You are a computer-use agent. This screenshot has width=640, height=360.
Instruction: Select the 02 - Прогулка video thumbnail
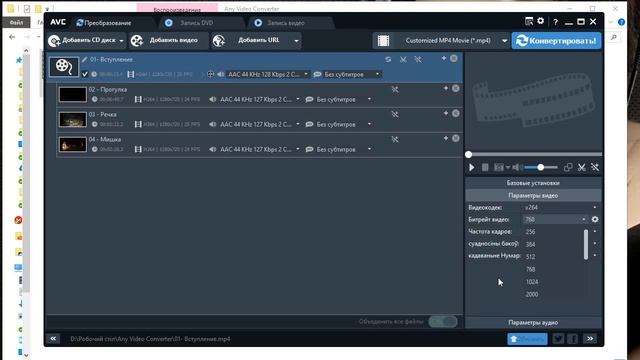tap(73, 94)
